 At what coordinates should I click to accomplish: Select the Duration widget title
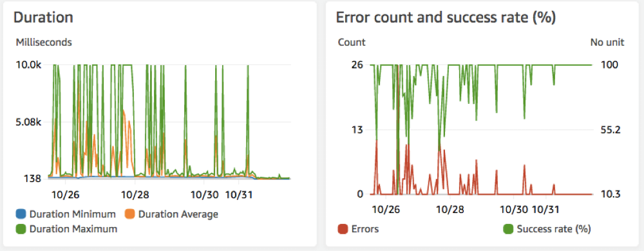44,17
